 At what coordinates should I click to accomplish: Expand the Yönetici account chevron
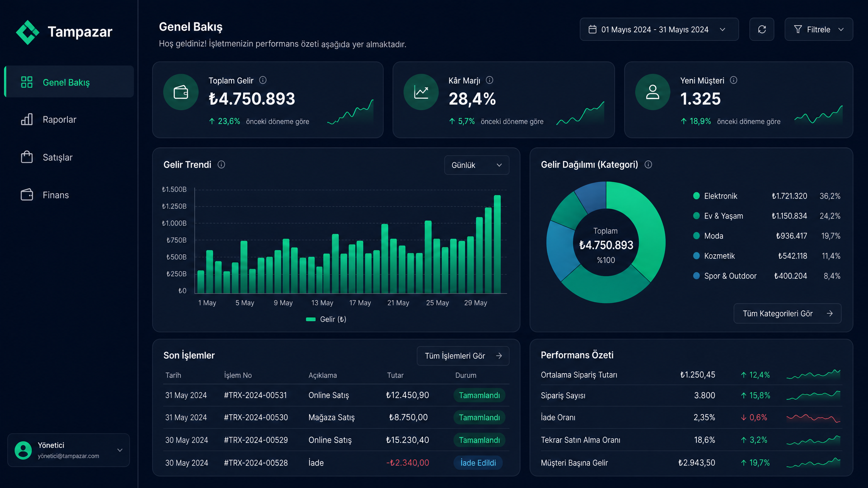click(120, 450)
